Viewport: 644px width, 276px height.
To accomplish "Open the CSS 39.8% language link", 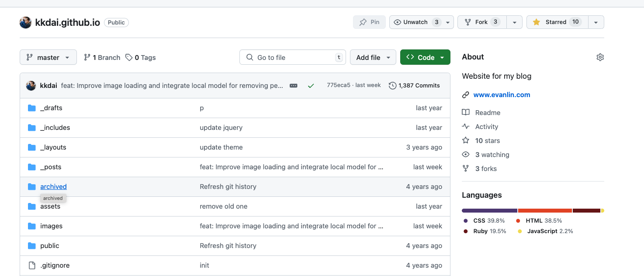I will coord(485,220).
